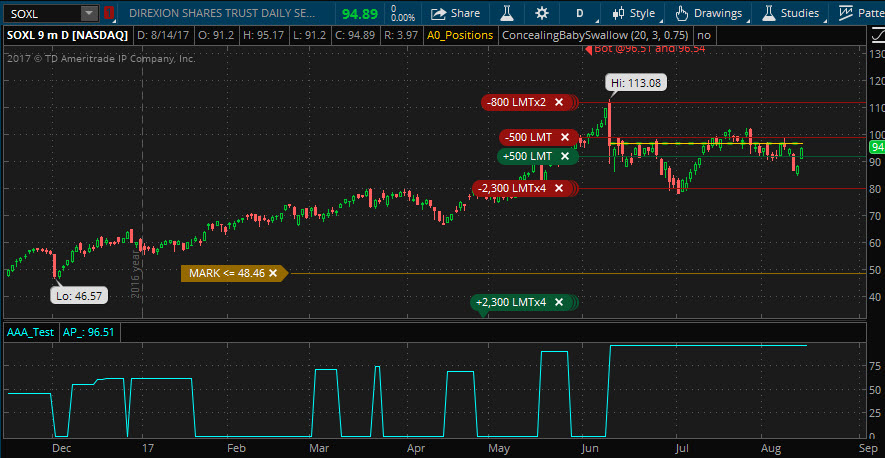Click the yellow average position price line
Viewport: 885px width, 458px height.
pyautogui.click(x=706, y=143)
